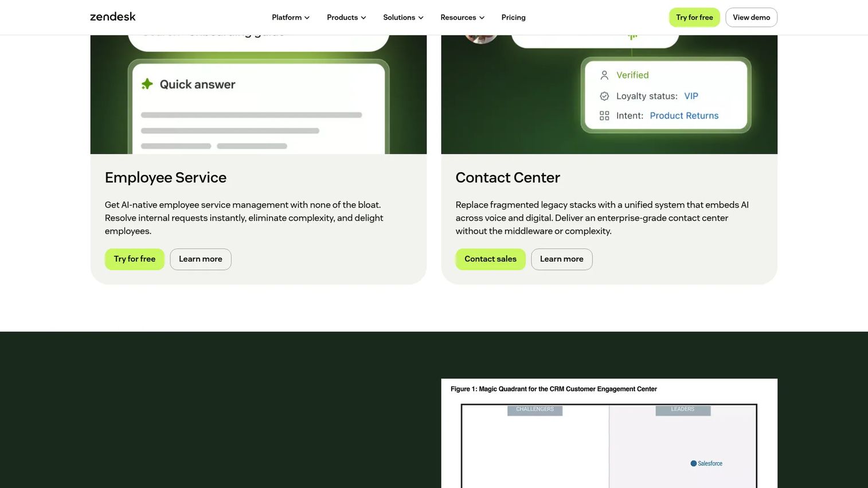This screenshot has height=488, width=868.
Task: Click the CHALLENGERS quadrant label
Action: point(535,409)
